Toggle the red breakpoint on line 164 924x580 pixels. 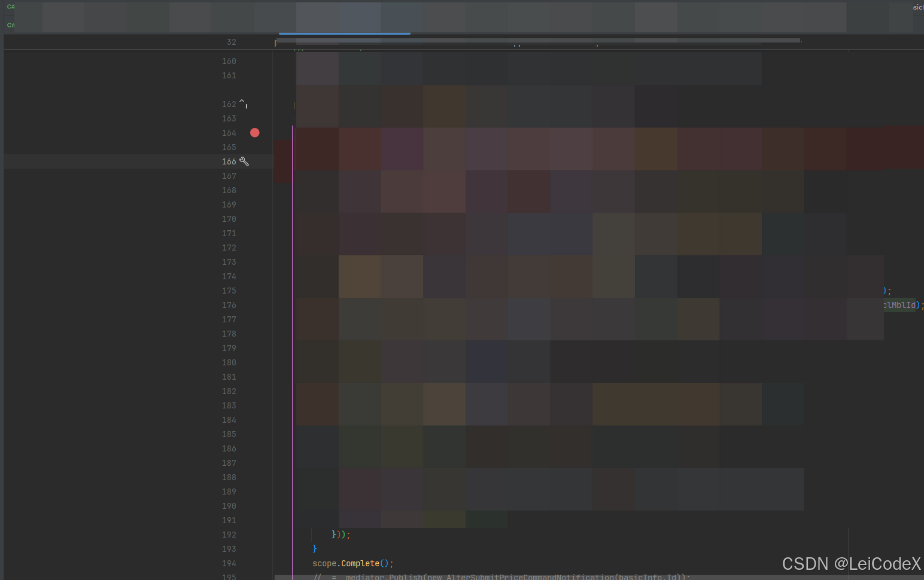(255, 133)
